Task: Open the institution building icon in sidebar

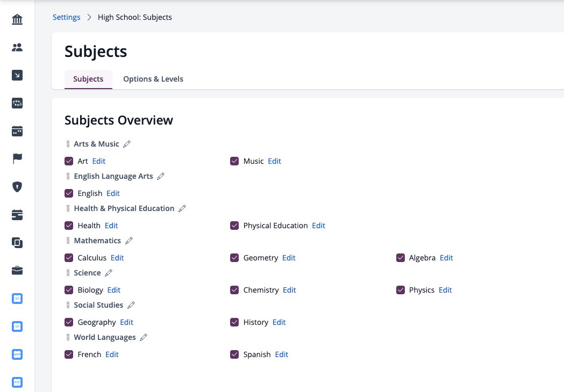Action: (x=17, y=19)
